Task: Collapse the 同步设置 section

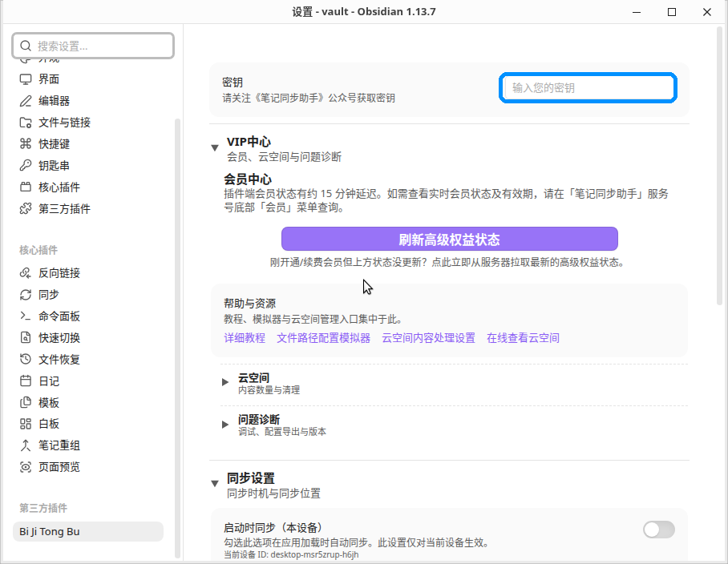Action: [215, 484]
